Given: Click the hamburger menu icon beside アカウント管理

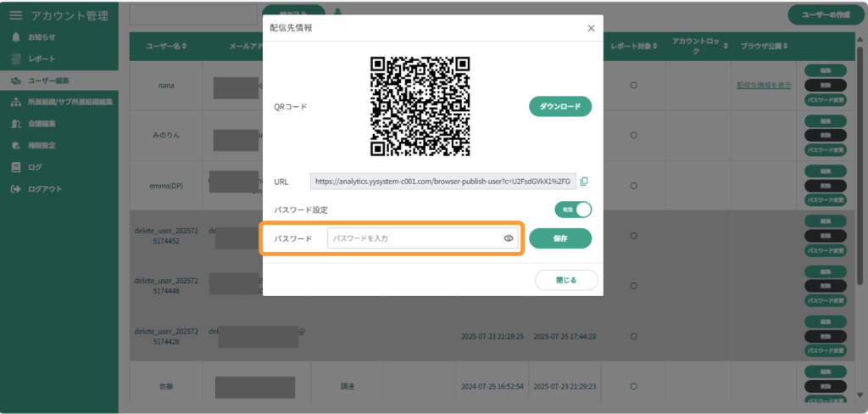Looking at the screenshot, I should click(16, 15).
